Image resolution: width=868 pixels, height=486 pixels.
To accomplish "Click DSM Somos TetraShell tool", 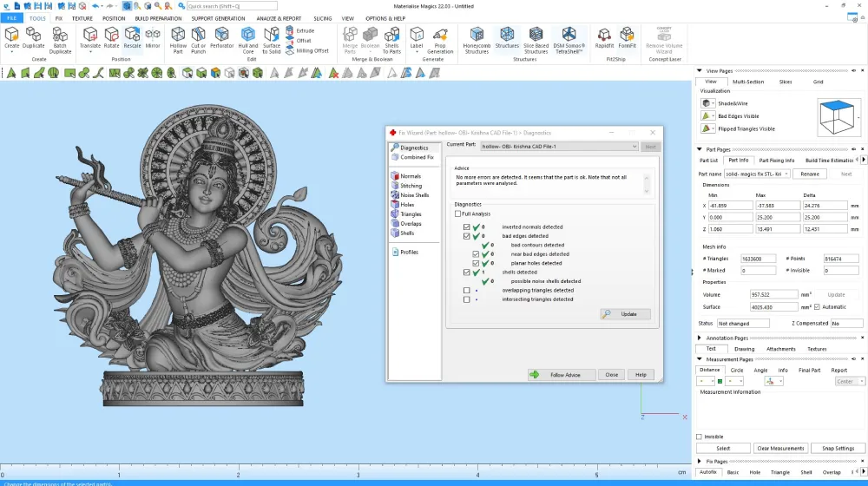I will [569, 41].
